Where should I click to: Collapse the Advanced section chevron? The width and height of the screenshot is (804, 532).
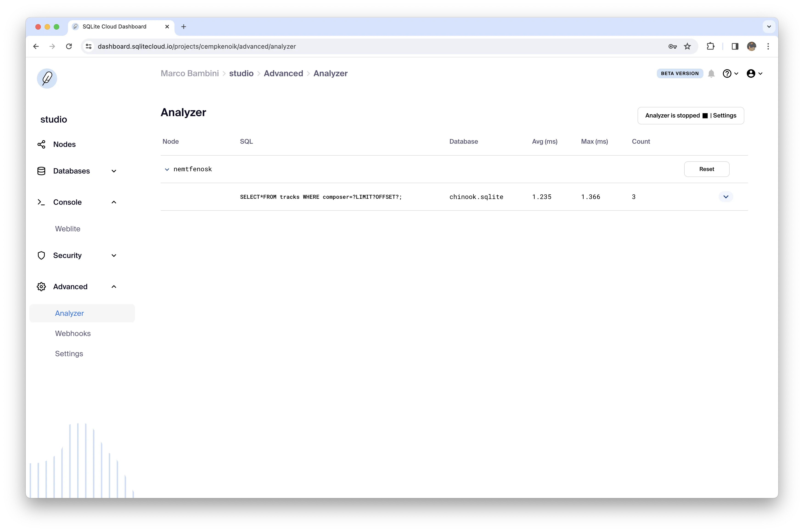[x=114, y=287]
